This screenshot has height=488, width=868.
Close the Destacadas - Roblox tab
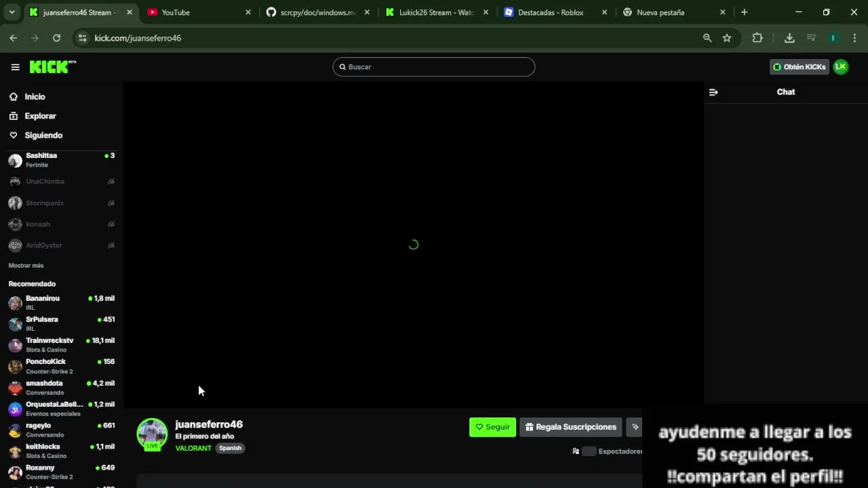pyautogui.click(x=604, y=12)
